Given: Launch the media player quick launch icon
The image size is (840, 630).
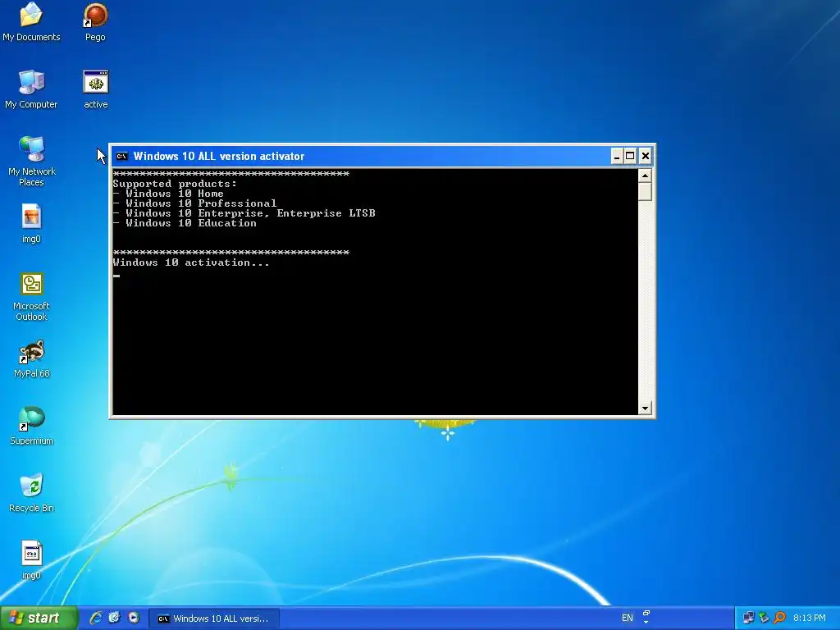Looking at the screenshot, I should click(x=134, y=618).
